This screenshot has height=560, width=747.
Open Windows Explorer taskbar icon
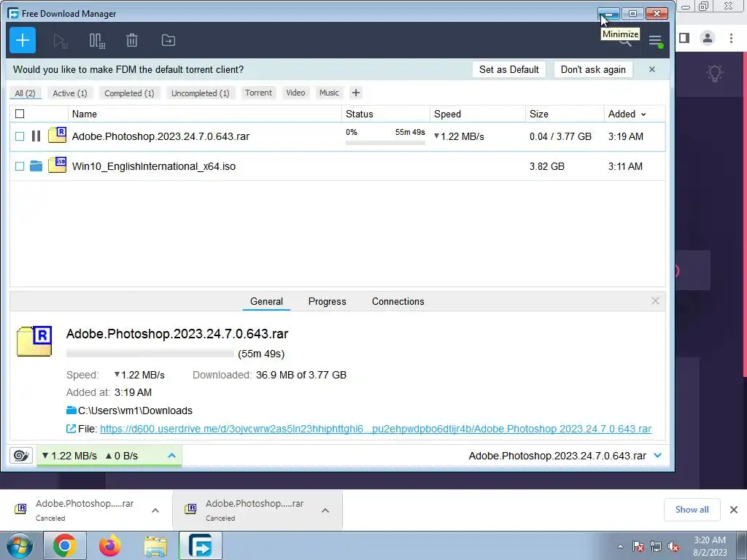coord(155,546)
